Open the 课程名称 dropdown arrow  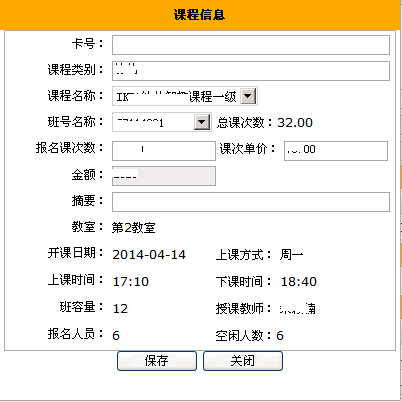248,96
